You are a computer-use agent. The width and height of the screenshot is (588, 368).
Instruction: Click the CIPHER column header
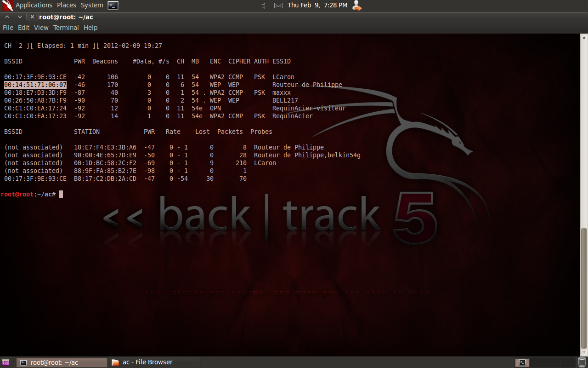[x=239, y=61]
